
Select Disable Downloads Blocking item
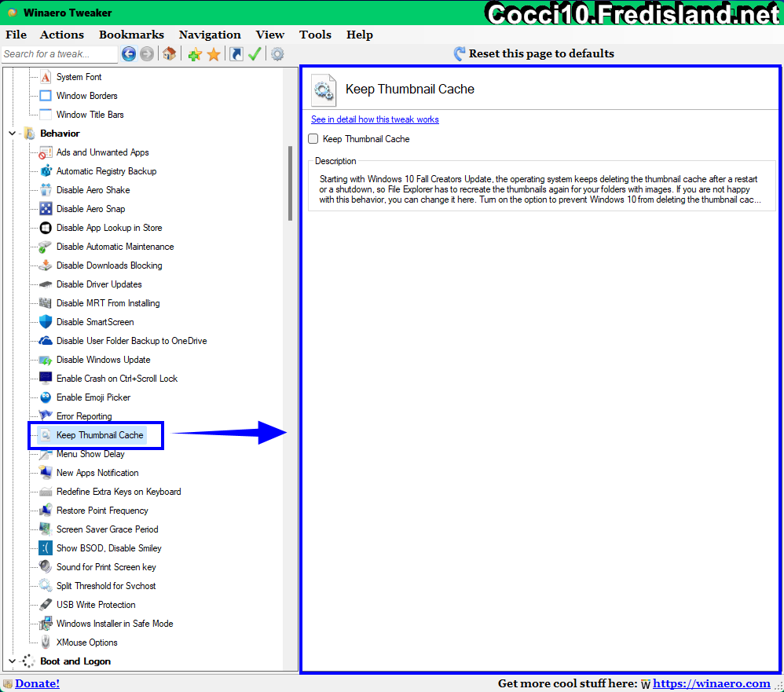pyautogui.click(x=109, y=265)
